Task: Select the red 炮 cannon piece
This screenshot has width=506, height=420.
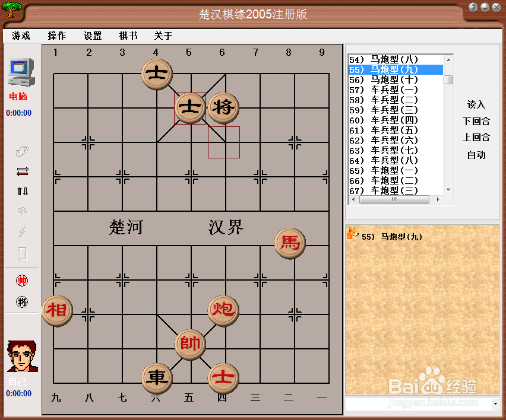Action: pos(223,311)
